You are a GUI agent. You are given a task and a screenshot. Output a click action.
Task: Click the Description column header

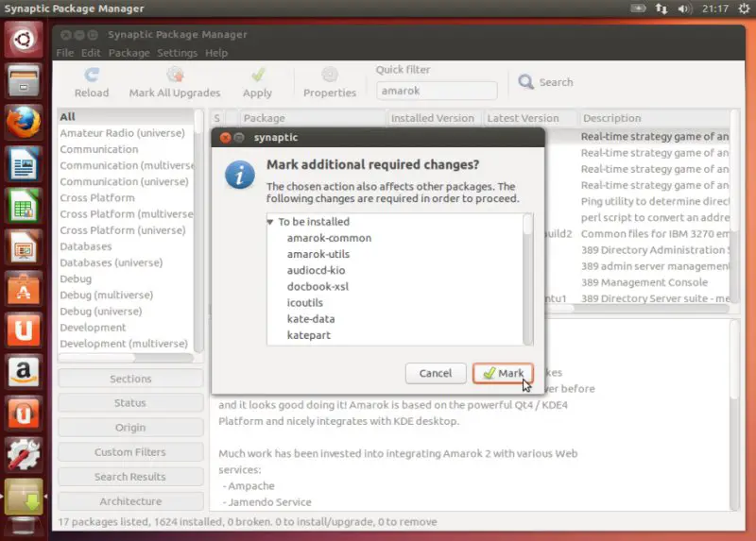point(654,118)
